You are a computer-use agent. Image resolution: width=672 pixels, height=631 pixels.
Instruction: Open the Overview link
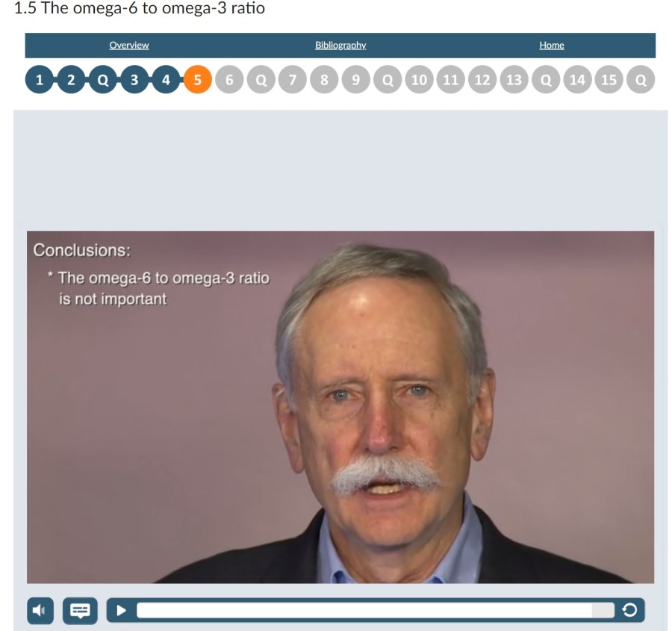coord(129,45)
